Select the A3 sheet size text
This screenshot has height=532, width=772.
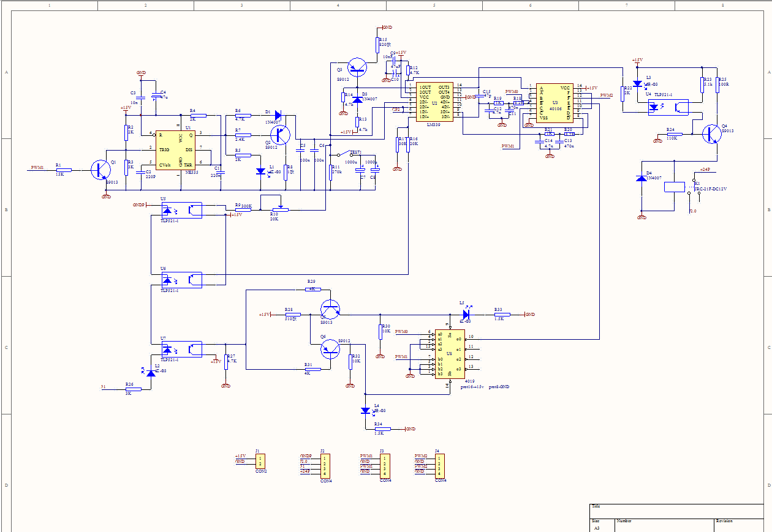596,528
